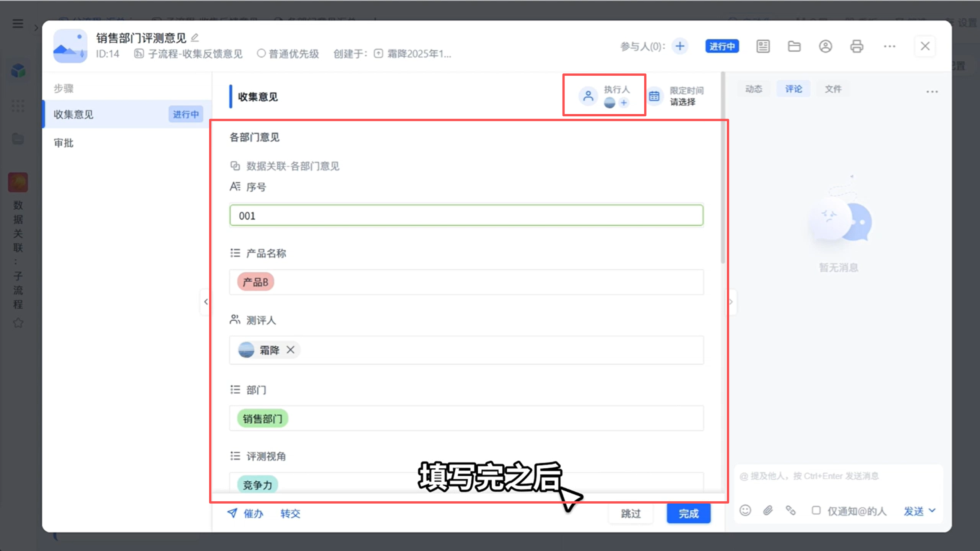Edit the title 销售部门评测意见 pencil icon

[x=195, y=37]
